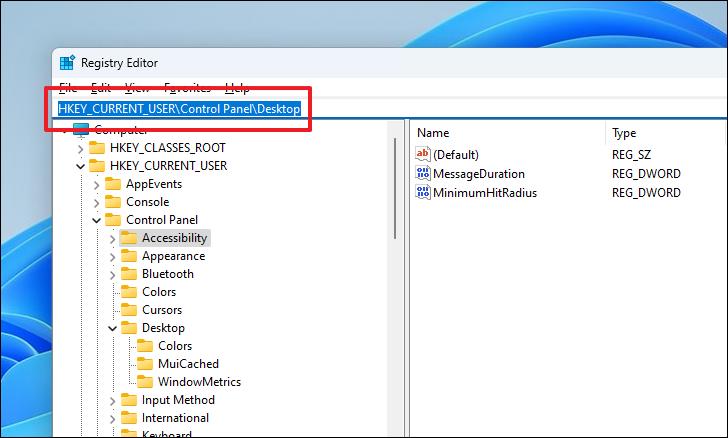Collapse the Control Panel key
This screenshot has width=728, height=438.
[97, 220]
